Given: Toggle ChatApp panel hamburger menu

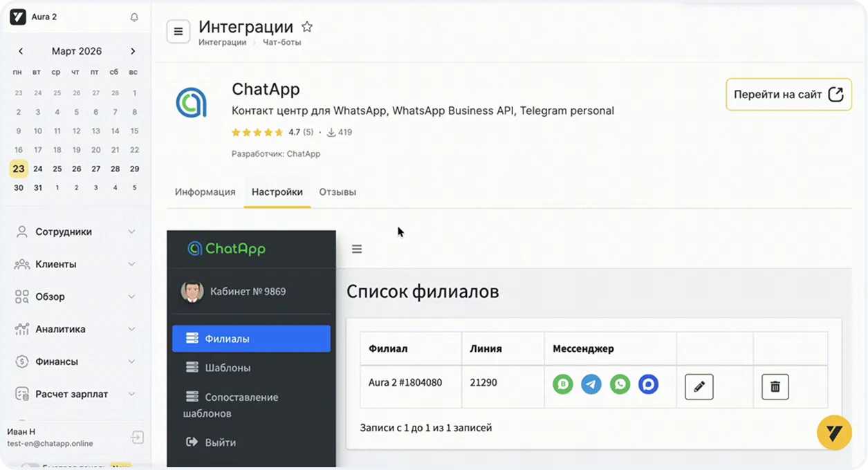Looking at the screenshot, I should pyautogui.click(x=357, y=249).
